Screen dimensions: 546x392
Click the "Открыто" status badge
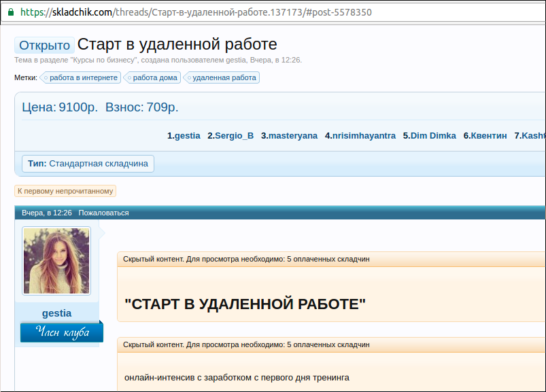pos(44,46)
